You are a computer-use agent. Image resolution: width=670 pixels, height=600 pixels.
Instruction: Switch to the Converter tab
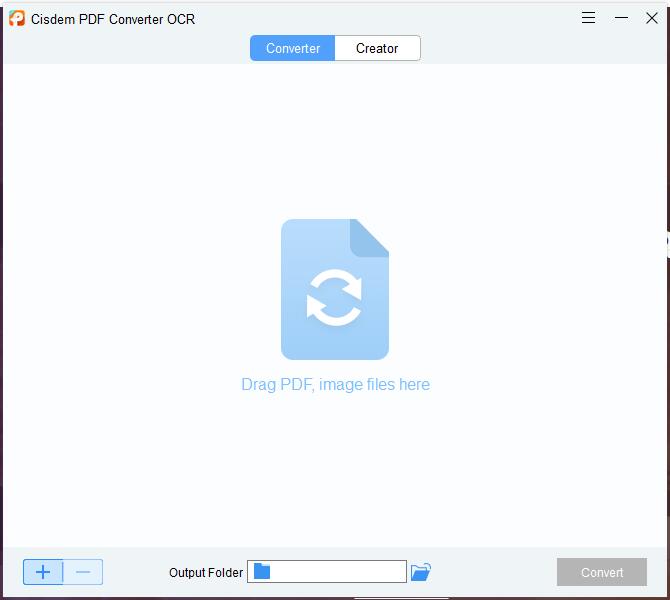(x=293, y=48)
